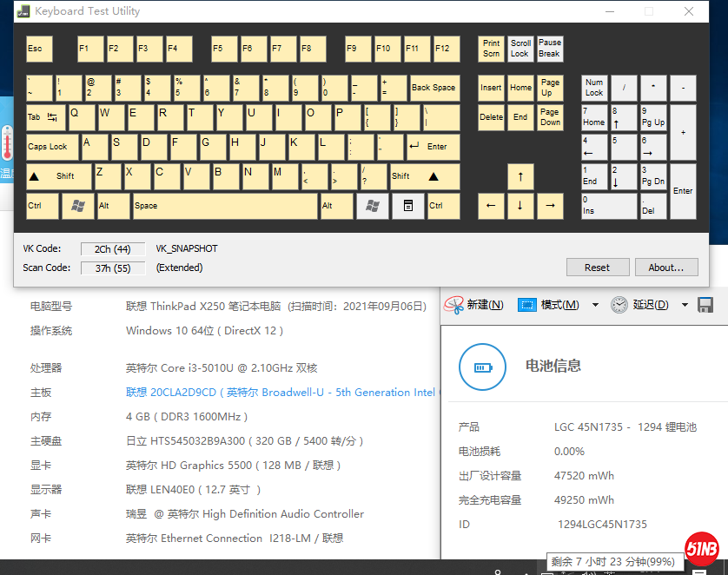Click the left Ctrl key

click(43, 206)
